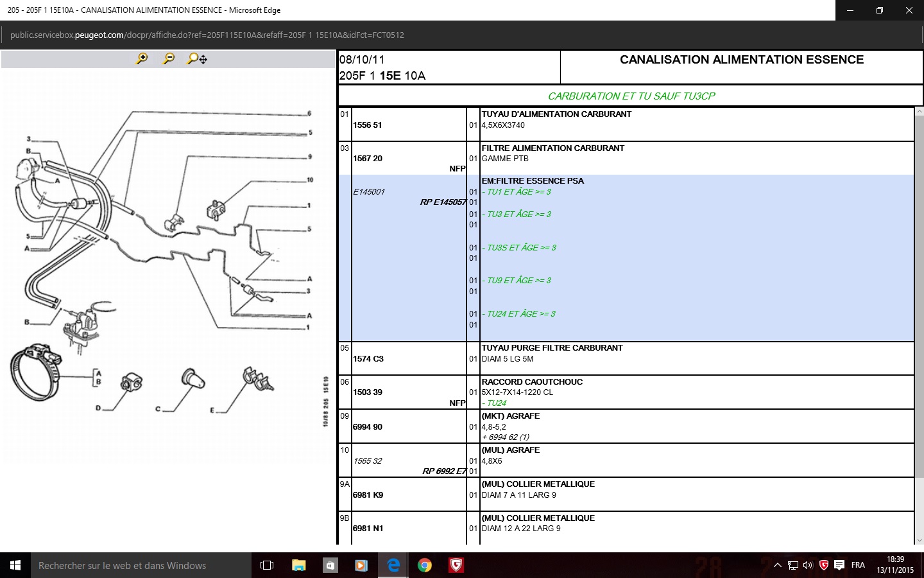
Task: Click the CANALISATION ALIMENTATION ESSENCE page title
Action: coord(742,60)
